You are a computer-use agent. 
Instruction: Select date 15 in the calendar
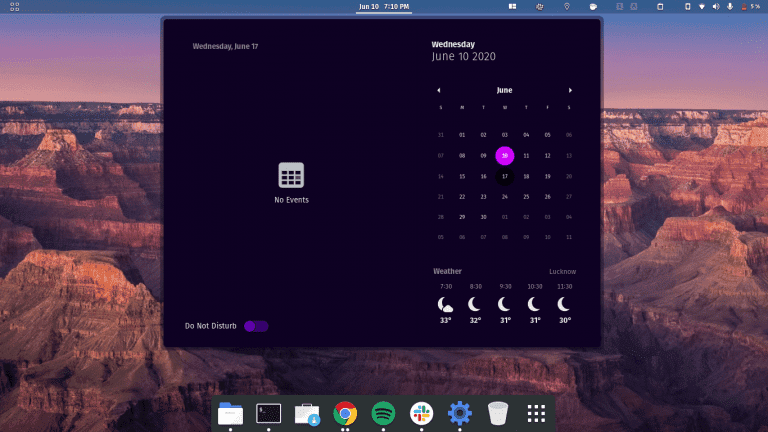[462, 176]
